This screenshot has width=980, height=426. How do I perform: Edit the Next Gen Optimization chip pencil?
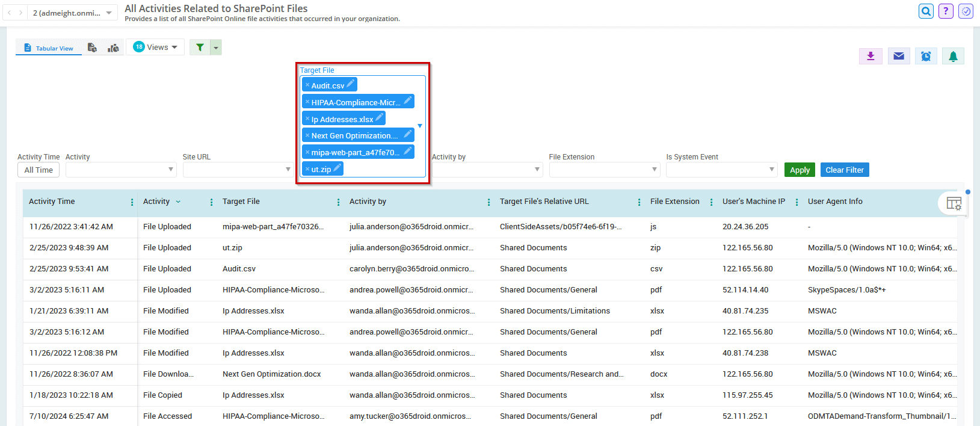(x=408, y=134)
